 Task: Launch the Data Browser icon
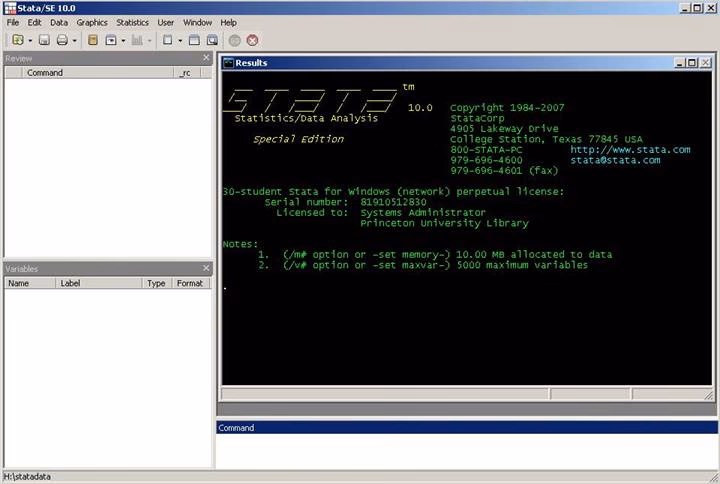(x=212, y=40)
